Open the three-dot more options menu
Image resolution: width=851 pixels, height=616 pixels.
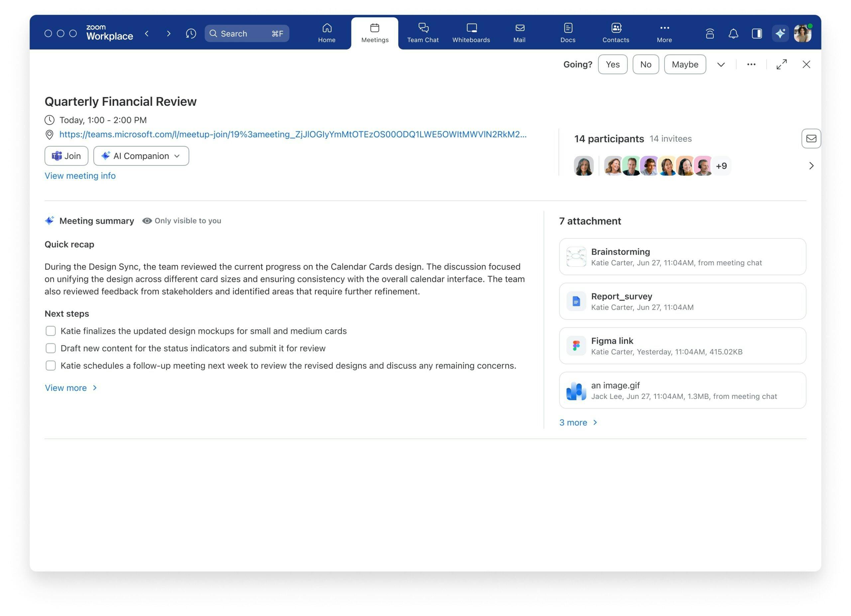tap(751, 64)
